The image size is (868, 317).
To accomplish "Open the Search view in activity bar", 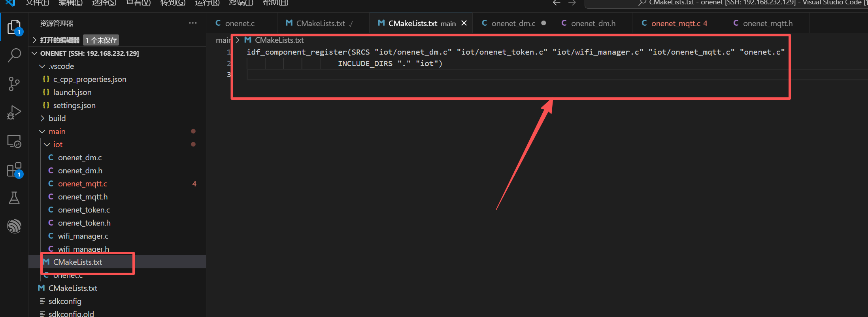I will point(15,55).
